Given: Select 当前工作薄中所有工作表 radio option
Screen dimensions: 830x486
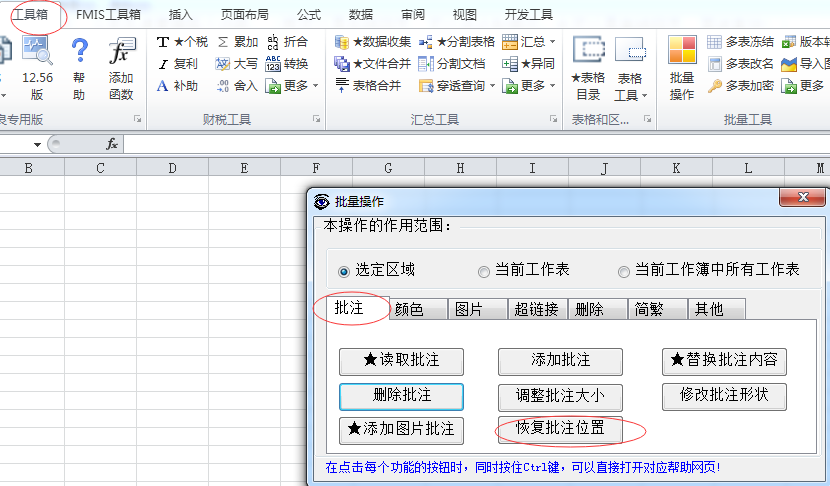Looking at the screenshot, I should pyautogui.click(x=624, y=271).
